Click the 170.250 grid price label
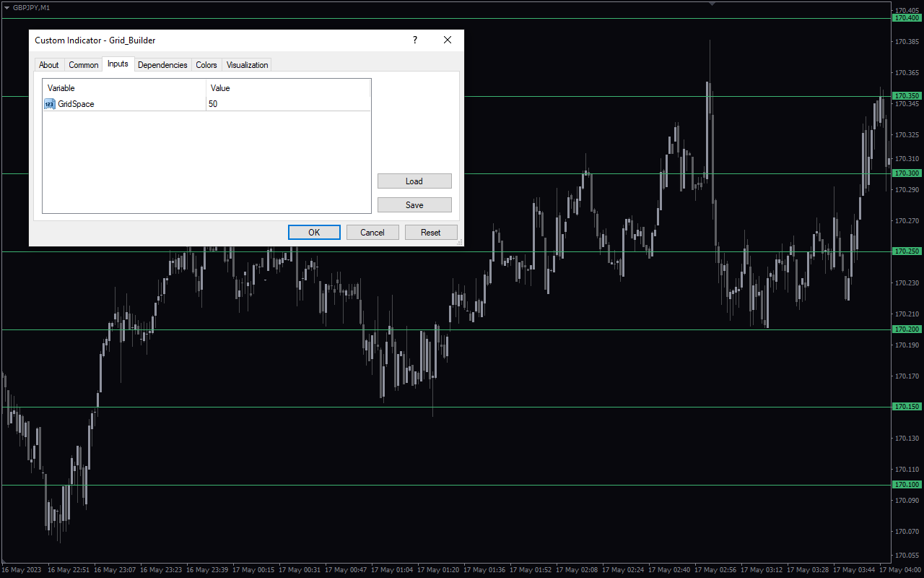924x578 pixels. click(x=907, y=251)
